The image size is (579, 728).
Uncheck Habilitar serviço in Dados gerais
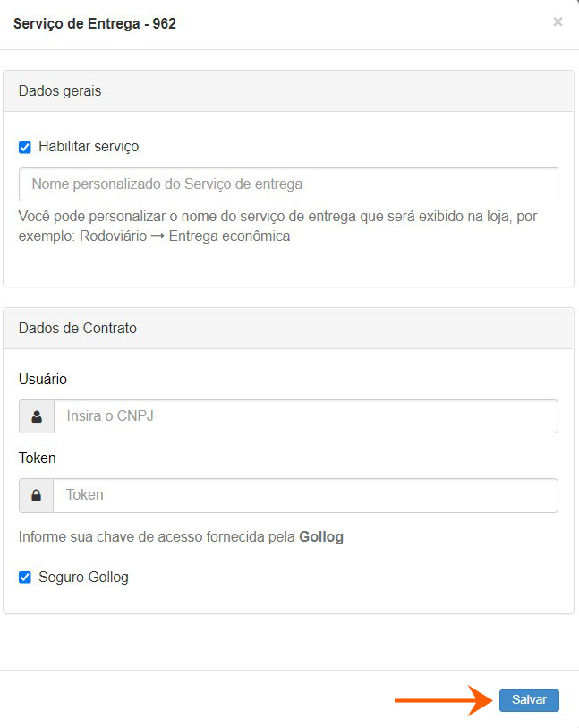pos(24,146)
